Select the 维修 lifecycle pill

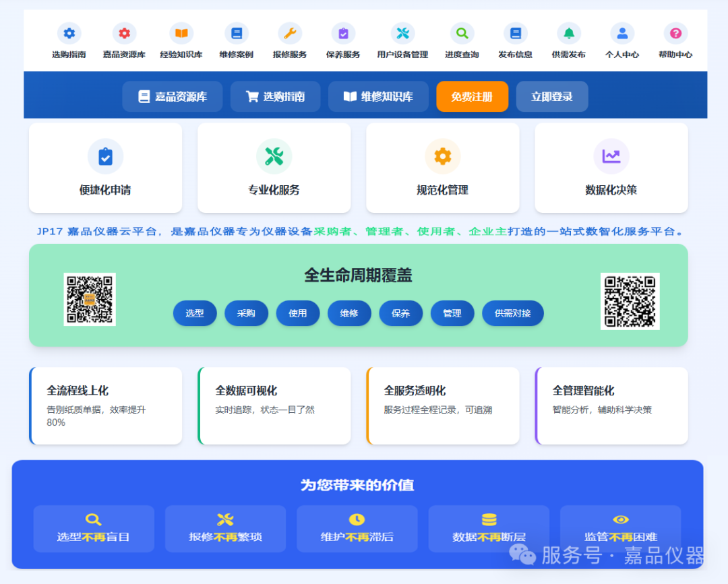[x=349, y=313]
